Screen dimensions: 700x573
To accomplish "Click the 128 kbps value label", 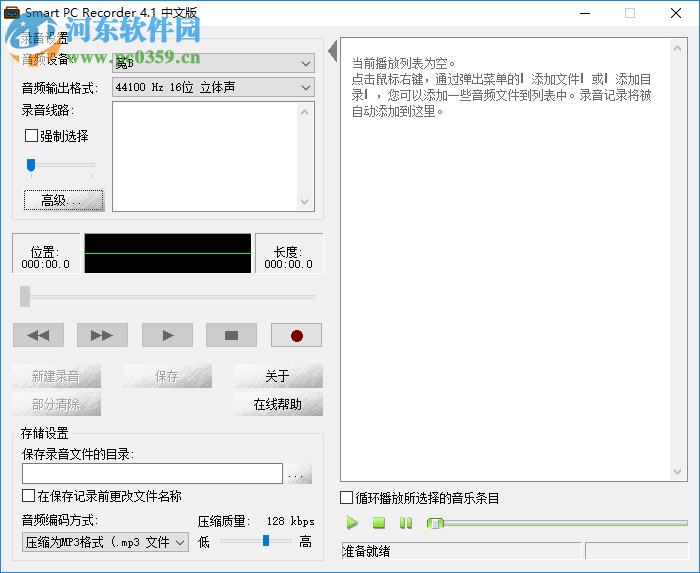I will click(291, 521).
